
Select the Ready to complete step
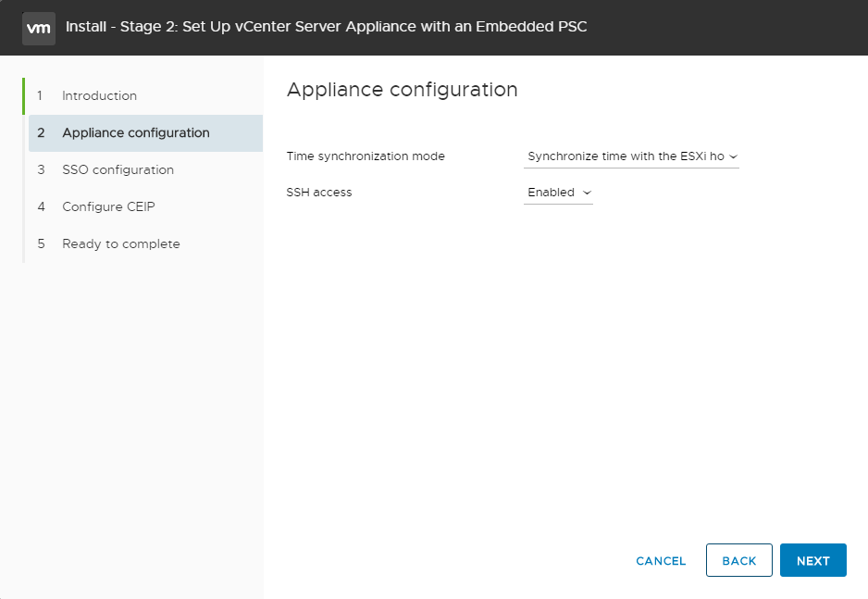[x=120, y=244]
